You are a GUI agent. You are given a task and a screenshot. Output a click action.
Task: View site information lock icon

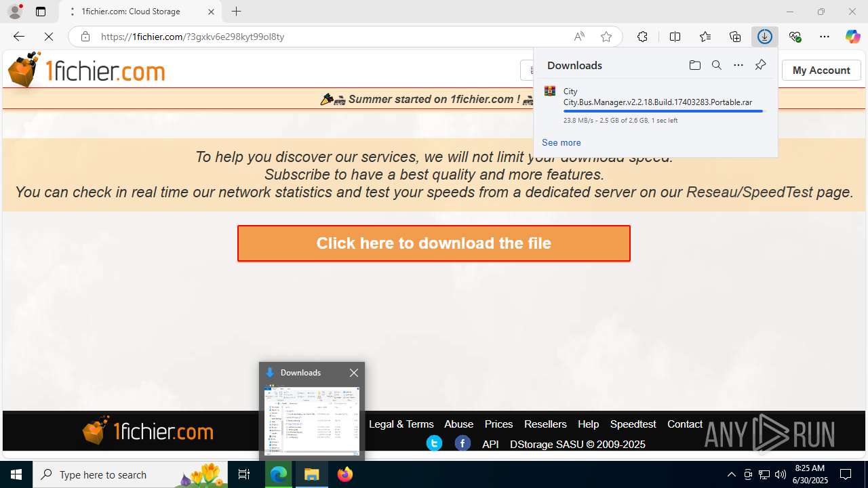(85, 37)
